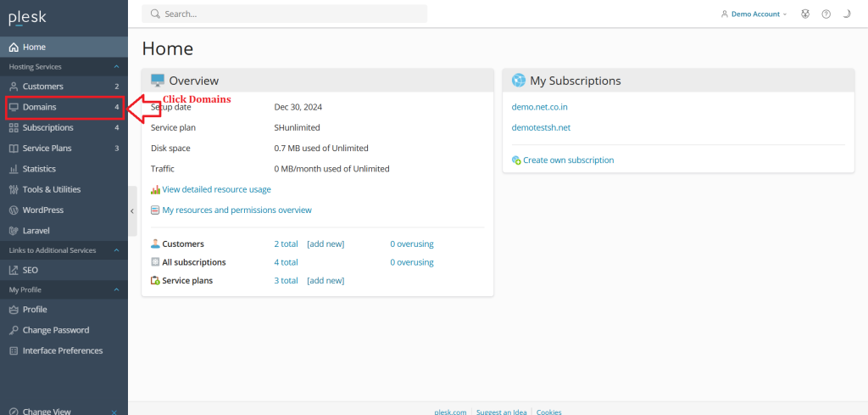Open Domains in the sidebar
The height and width of the screenshot is (415, 868).
64,107
